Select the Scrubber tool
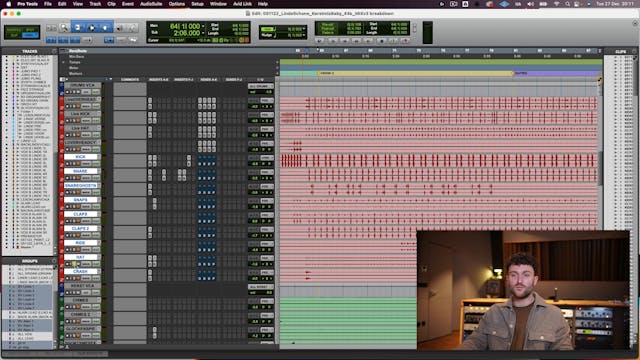The height and width of the screenshot is (360, 640). (x=120, y=28)
